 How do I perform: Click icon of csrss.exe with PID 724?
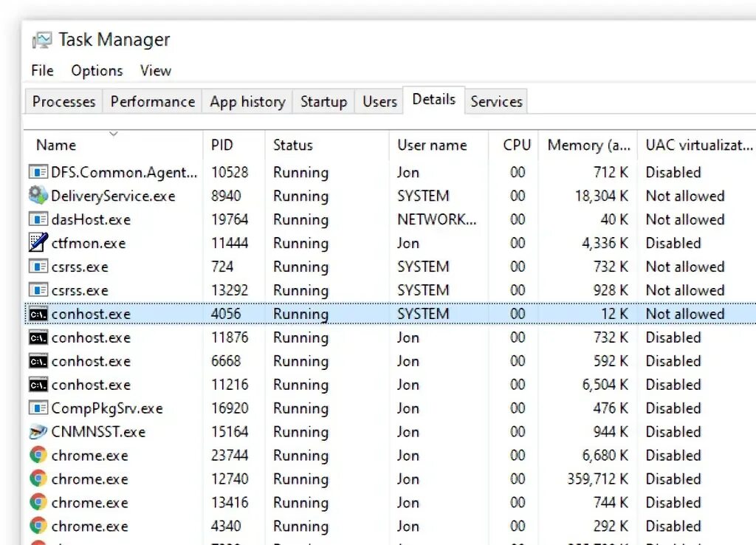[38, 267]
